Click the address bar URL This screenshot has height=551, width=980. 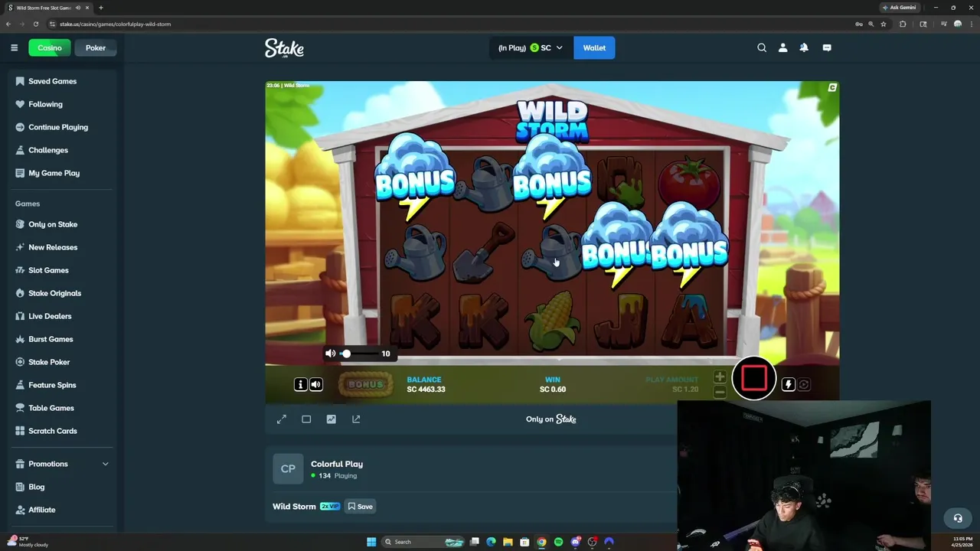(x=115, y=24)
